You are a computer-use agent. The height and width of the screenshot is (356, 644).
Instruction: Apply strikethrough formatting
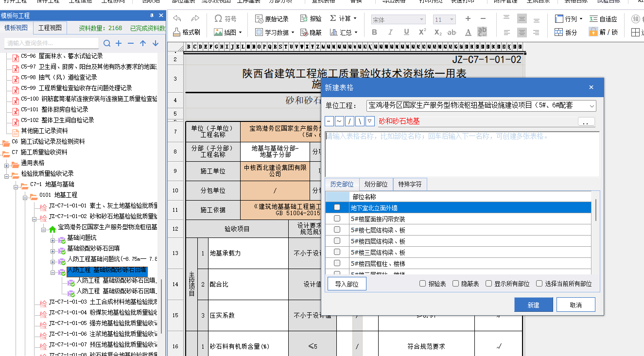tap(452, 32)
